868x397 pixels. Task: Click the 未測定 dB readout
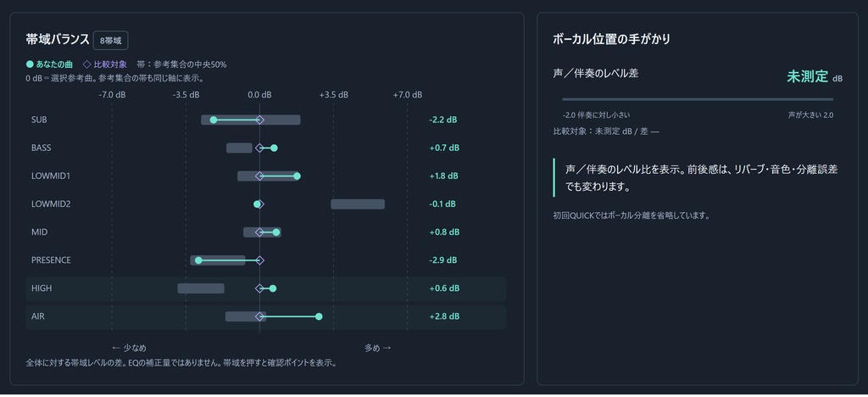point(815,76)
